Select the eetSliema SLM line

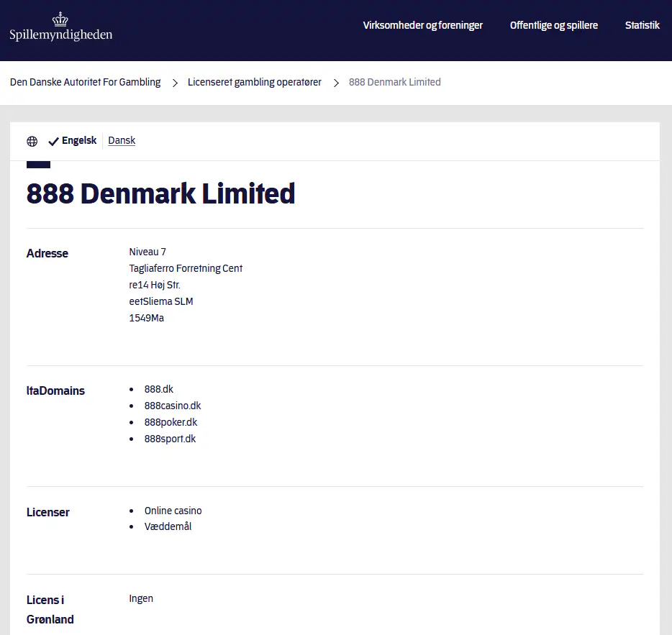161,301
